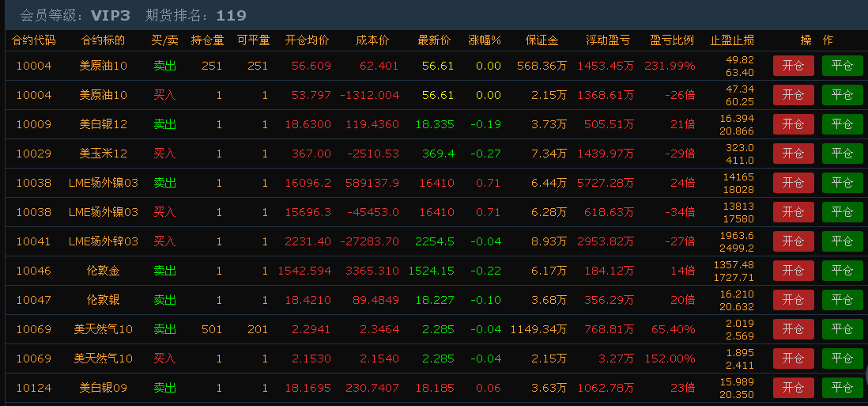The image size is (868, 406).
Task: Click 平仓 for 美天然气10 卖出 row
Action: pos(842,329)
